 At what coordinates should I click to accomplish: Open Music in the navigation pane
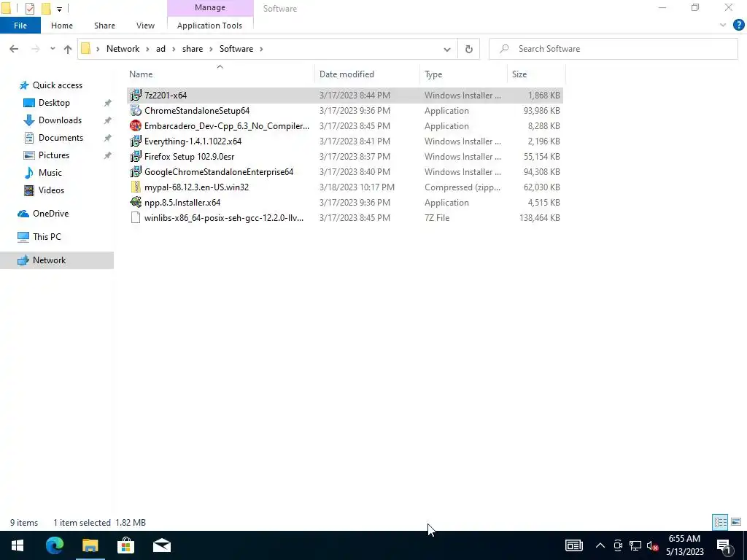pos(50,173)
